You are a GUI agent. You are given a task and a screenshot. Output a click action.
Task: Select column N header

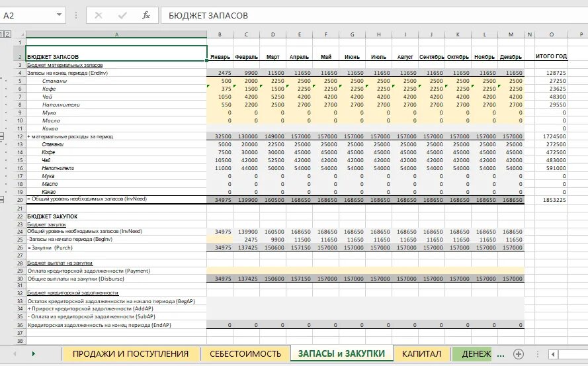tap(530, 34)
